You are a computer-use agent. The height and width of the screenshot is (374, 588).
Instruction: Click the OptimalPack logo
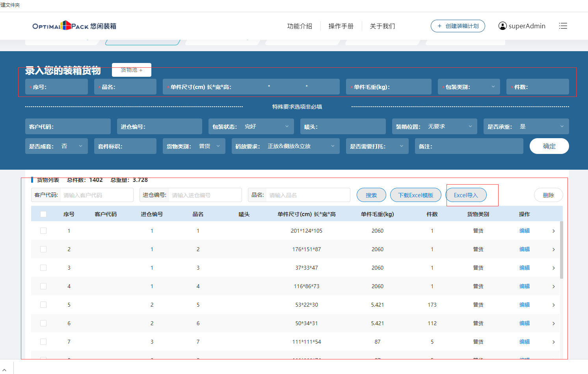tap(74, 26)
